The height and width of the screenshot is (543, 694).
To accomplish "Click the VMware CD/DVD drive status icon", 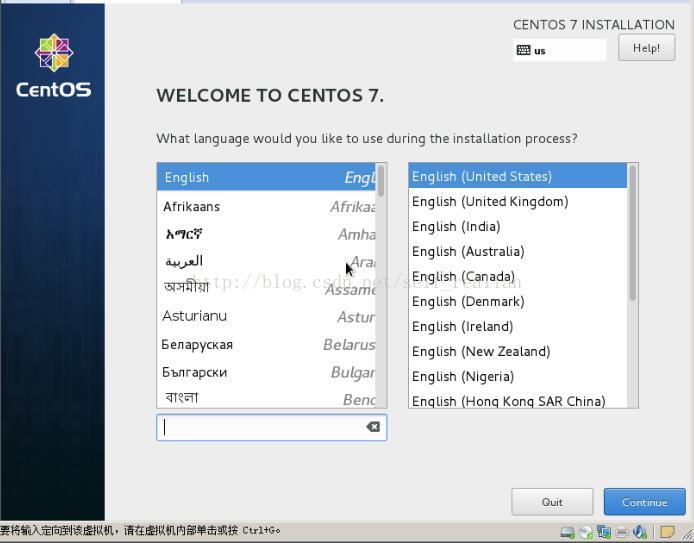I will (586, 531).
